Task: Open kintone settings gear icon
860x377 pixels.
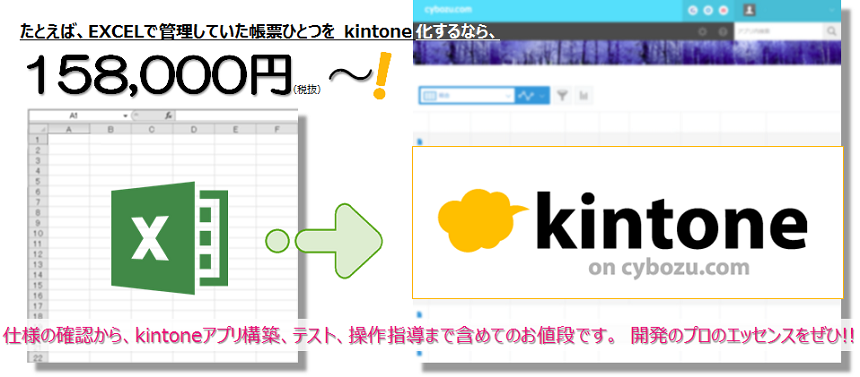Action: [703, 32]
